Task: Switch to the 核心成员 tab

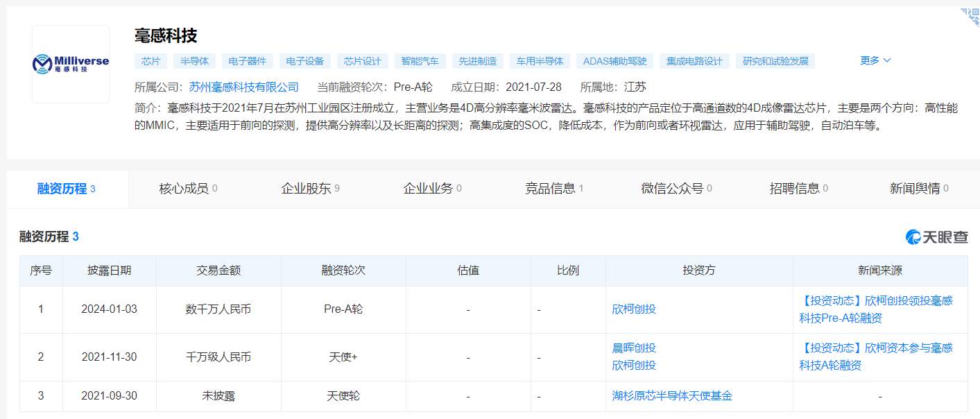Action: tap(189, 189)
